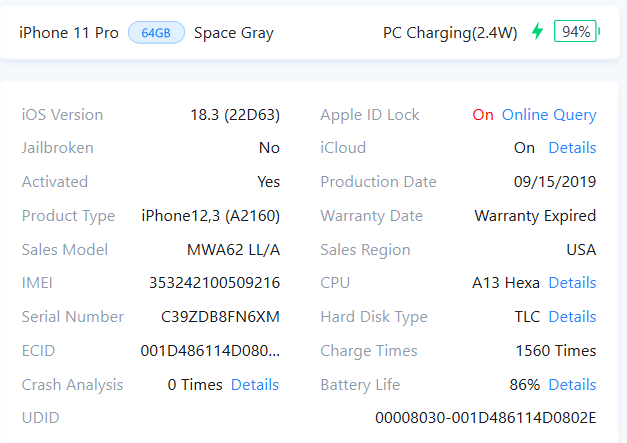627x443 pixels.
Task: Open the Crash Analysis Details link
Action: pos(255,385)
